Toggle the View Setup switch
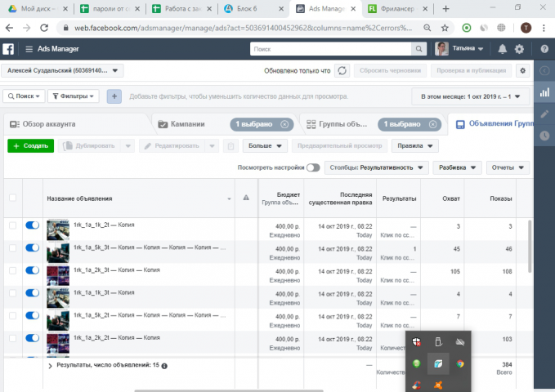Image resolution: width=555 pixels, height=392 pixels. (x=313, y=167)
